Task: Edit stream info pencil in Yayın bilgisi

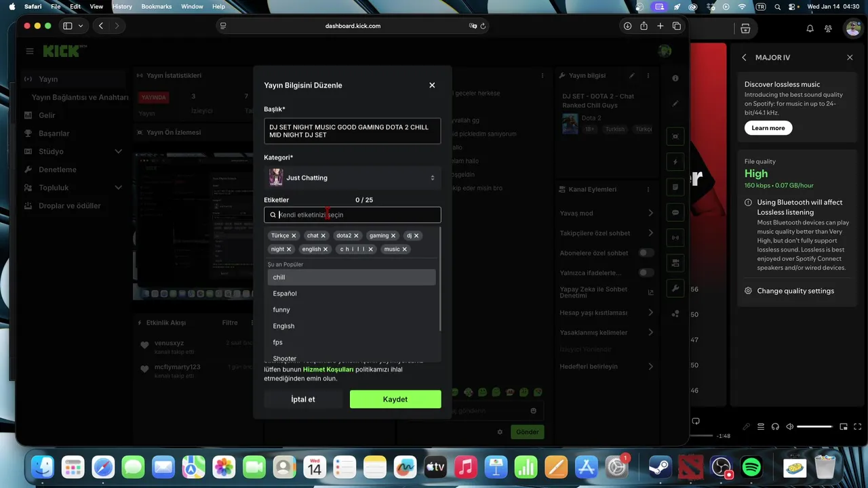Action: [632, 76]
